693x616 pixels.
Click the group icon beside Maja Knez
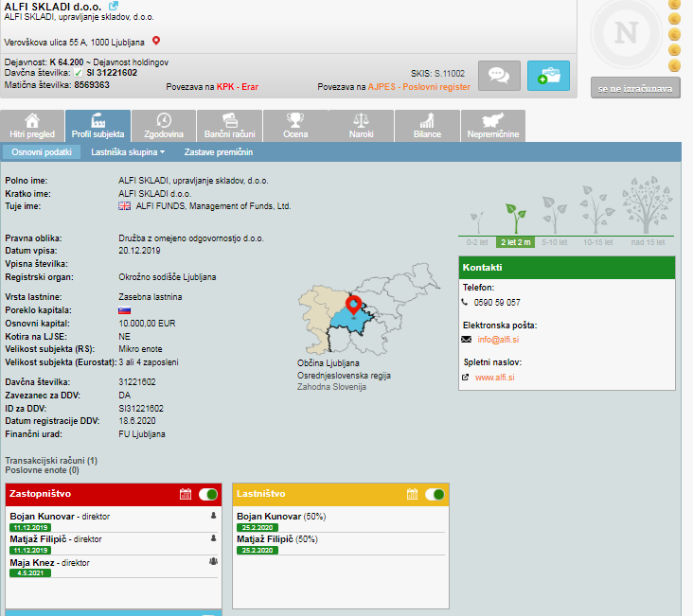[213, 561]
